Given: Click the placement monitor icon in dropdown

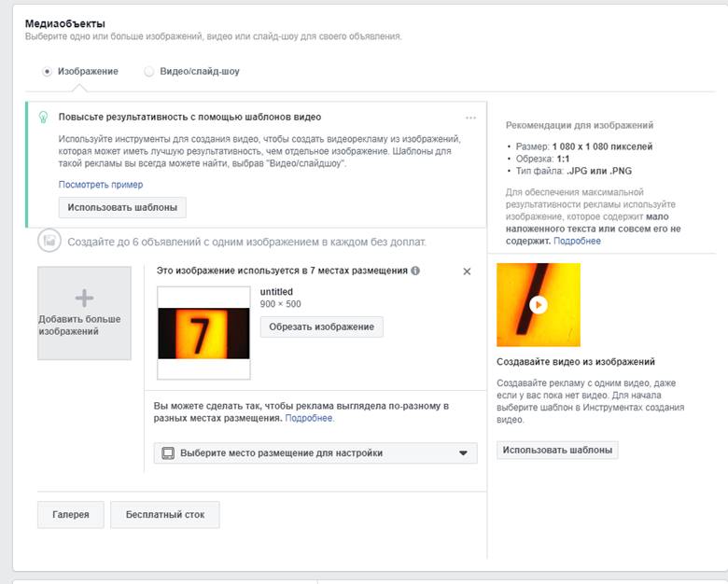Looking at the screenshot, I should [x=168, y=453].
